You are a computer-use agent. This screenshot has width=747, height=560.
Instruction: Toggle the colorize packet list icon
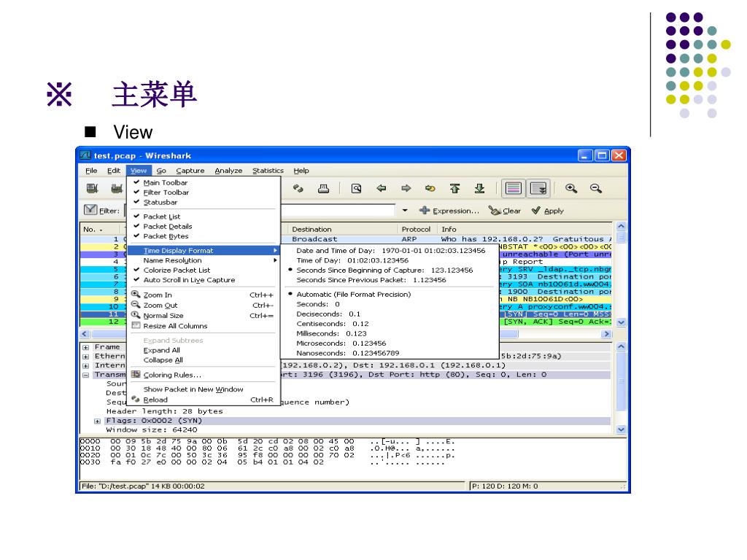pyautogui.click(x=513, y=189)
